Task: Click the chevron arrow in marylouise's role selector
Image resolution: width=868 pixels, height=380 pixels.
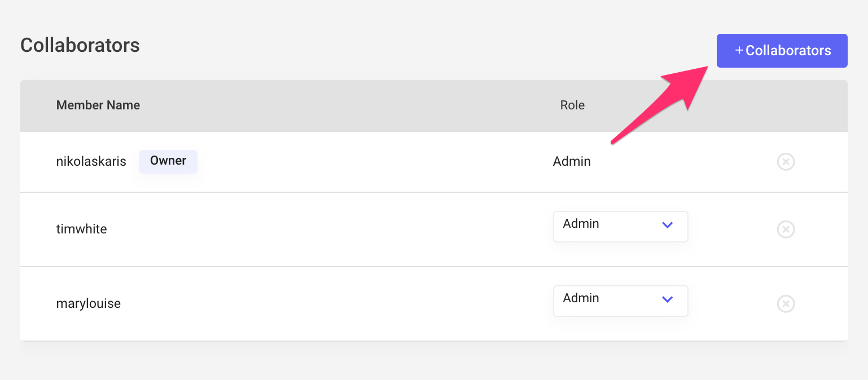Action: click(667, 299)
